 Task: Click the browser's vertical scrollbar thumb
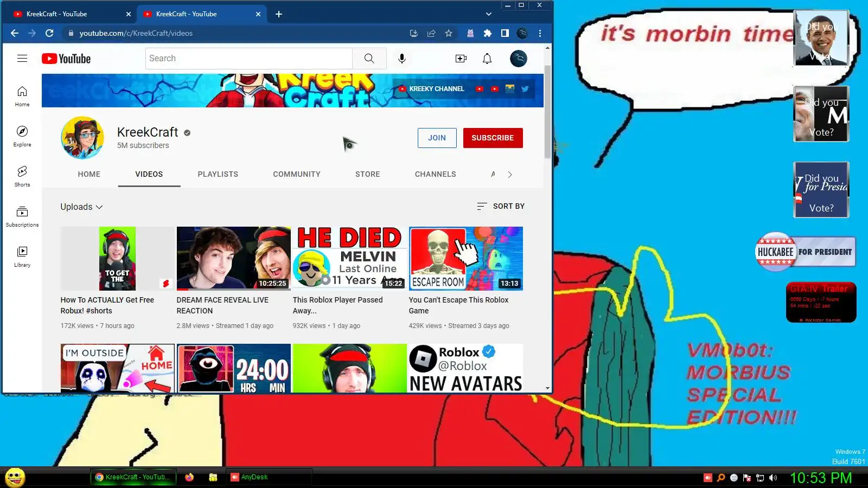[547, 112]
